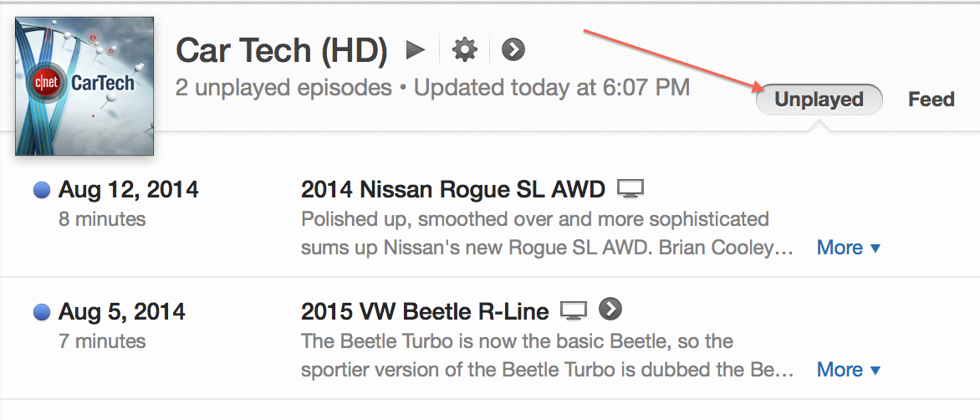Select the Unplayed tab
Screen dimensions: 980x420
[x=819, y=100]
